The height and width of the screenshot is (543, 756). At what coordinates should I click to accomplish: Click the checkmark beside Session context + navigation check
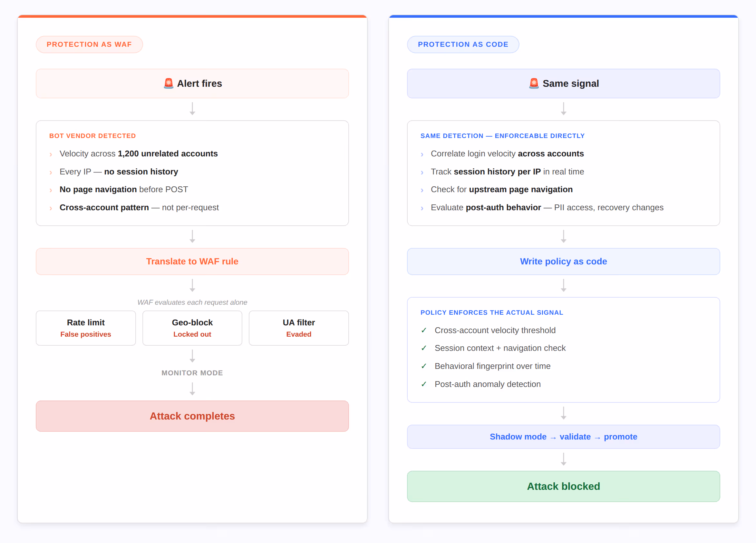pos(424,348)
